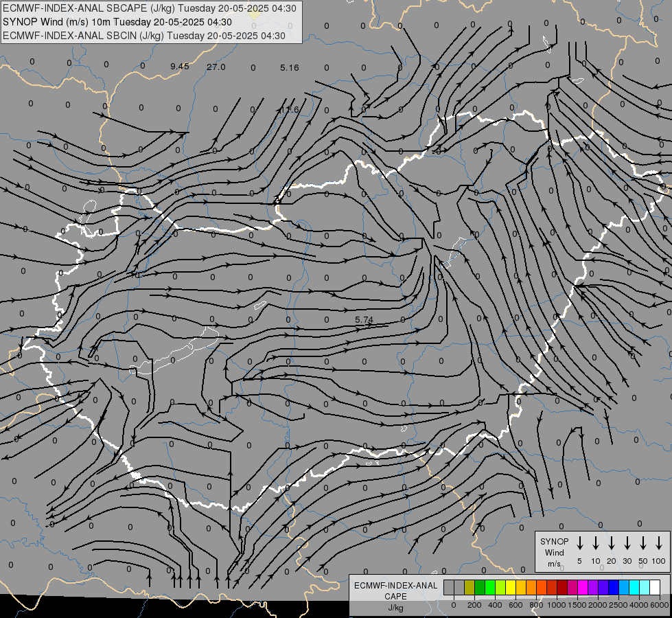
Task: Click the 1500 tick label in CAPE scale
Action: tap(577, 605)
